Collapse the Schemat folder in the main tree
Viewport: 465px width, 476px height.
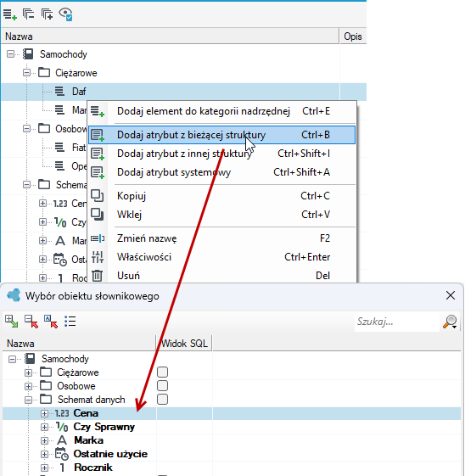(x=26, y=185)
